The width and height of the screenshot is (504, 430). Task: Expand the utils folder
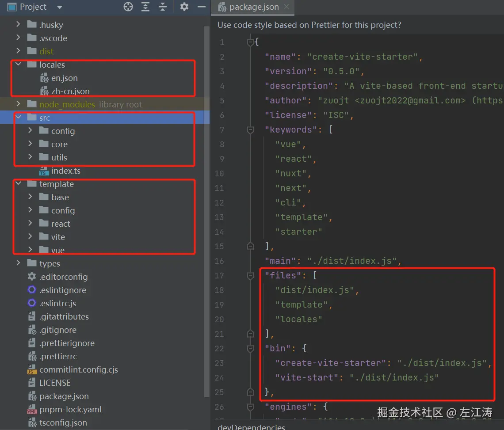pos(30,157)
